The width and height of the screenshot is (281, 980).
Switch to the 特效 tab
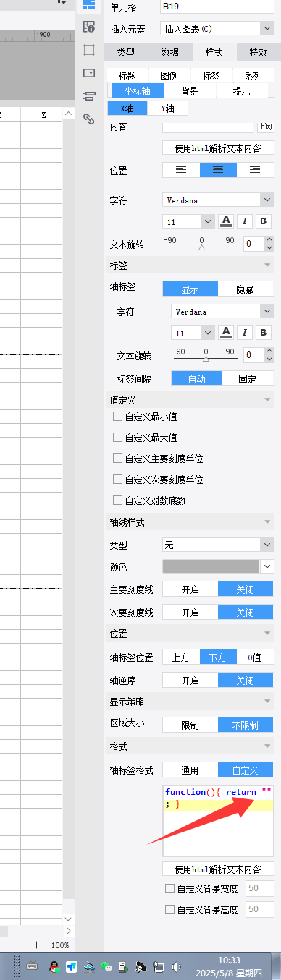click(x=258, y=52)
